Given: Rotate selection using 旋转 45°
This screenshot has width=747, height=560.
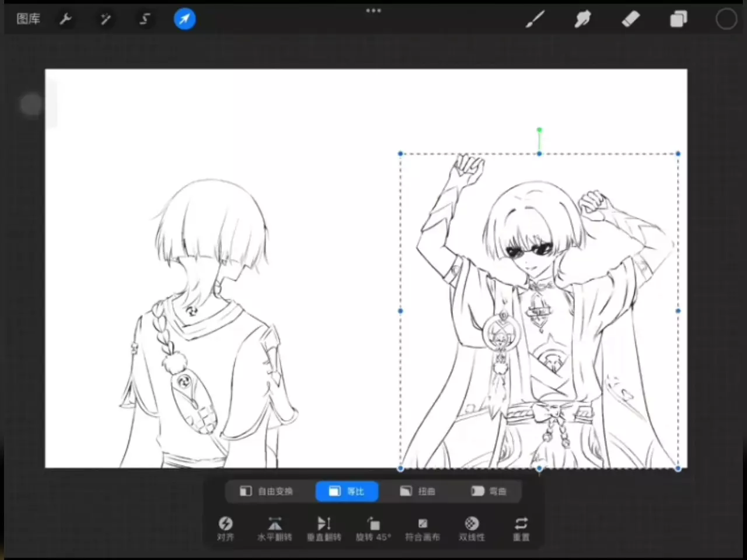Looking at the screenshot, I should tap(373, 528).
